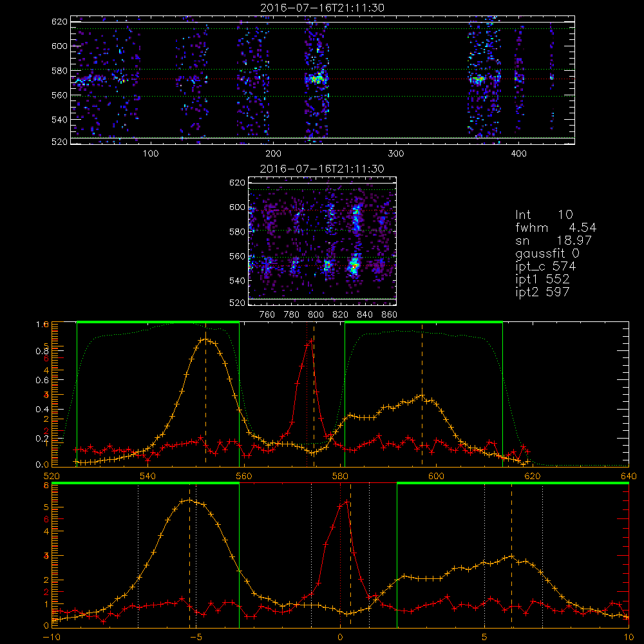Click x-axis label 760 on middle image
The width and height of the screenshot is (644, 644).
coord(267,315)
